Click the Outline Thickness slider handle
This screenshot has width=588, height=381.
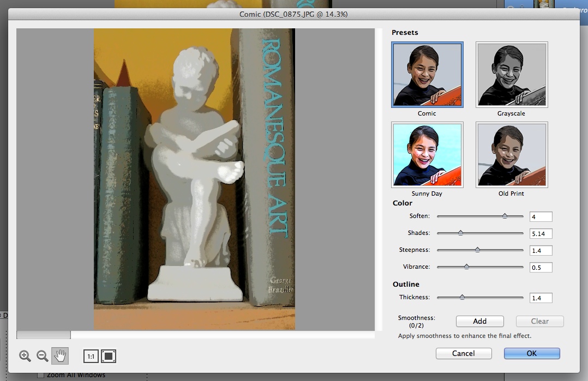(x=462, y=298)
